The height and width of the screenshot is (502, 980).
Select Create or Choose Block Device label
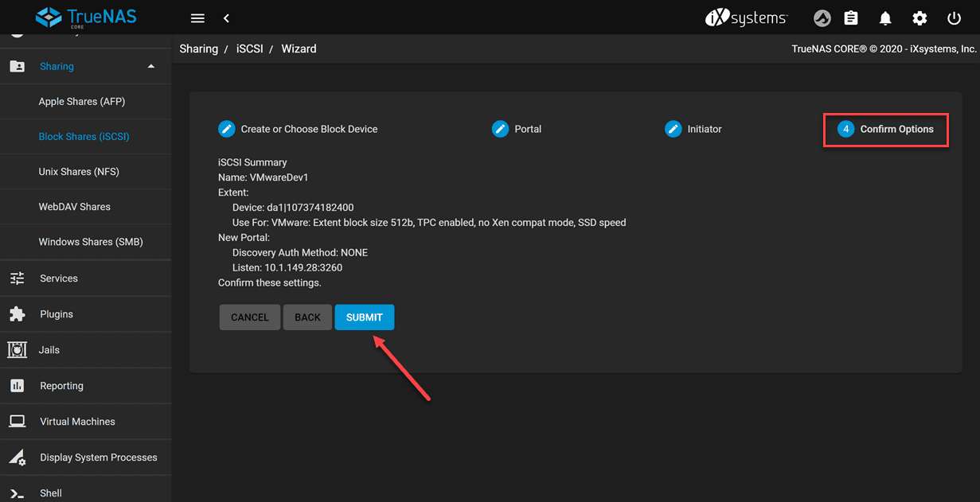pos(310,129)
